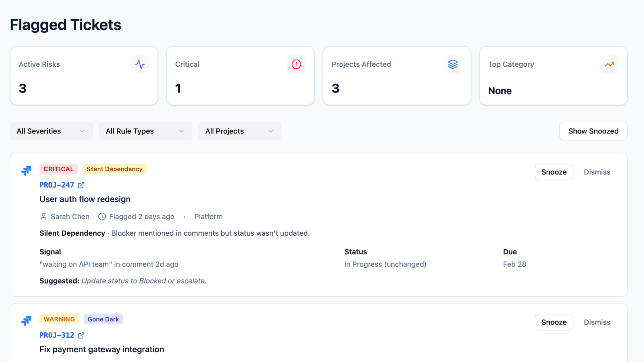Screen dimensions: 644x362
Task: Click the Top Category trending arrow icon
Action: (x=609, y=64)
